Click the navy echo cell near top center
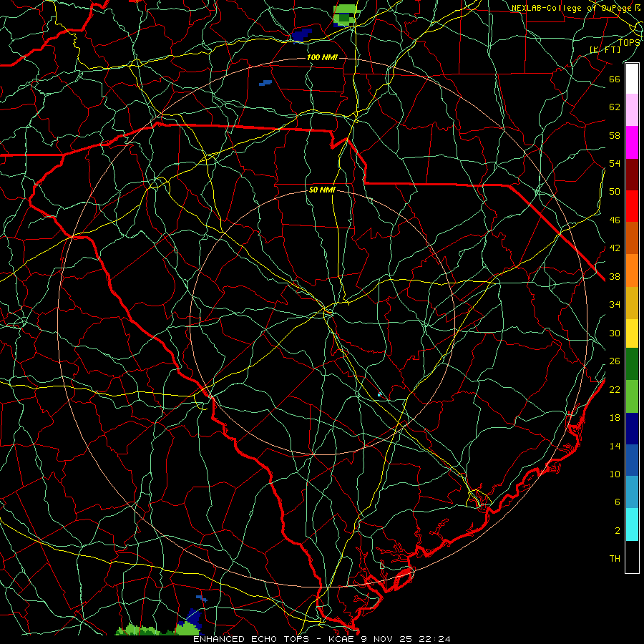 pyautogui.click(x=302, y=35)
